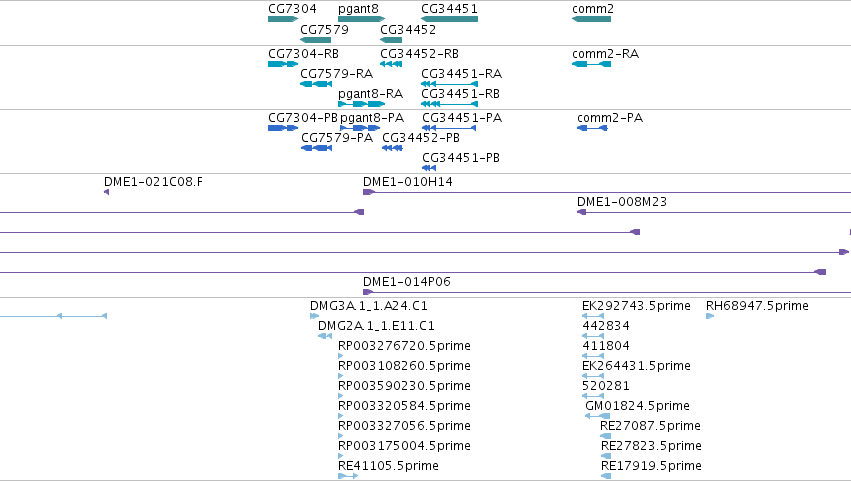
Task: Select the EK292743.5prime EST
Action: tap(593, 316)
